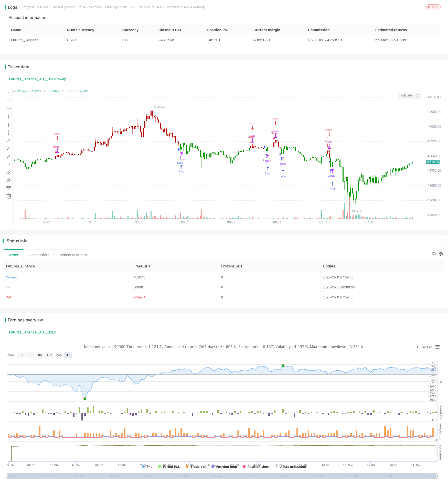Click the cloud download icon in Status info
This screenshot has height=486, width=448.
click(433, 254)
